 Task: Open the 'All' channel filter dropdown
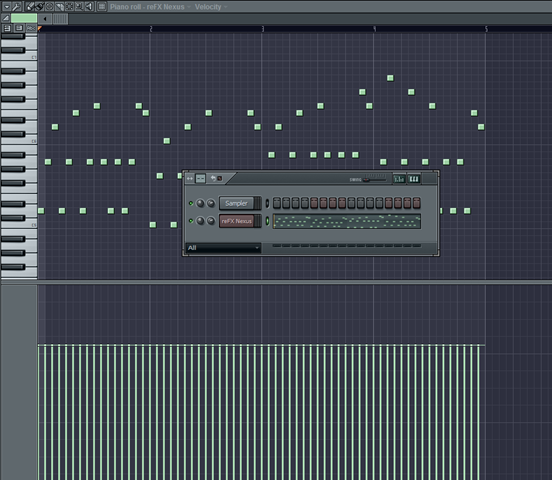point(223,248)
